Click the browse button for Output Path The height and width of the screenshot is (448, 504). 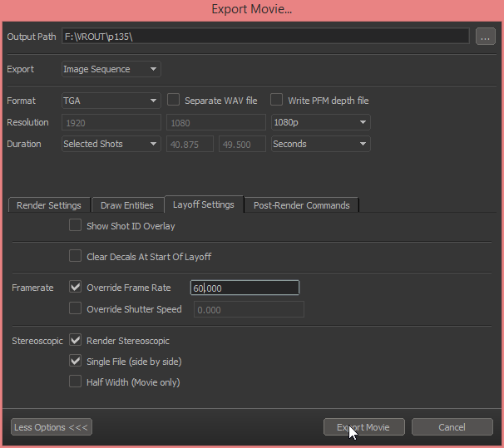[485, 37]
